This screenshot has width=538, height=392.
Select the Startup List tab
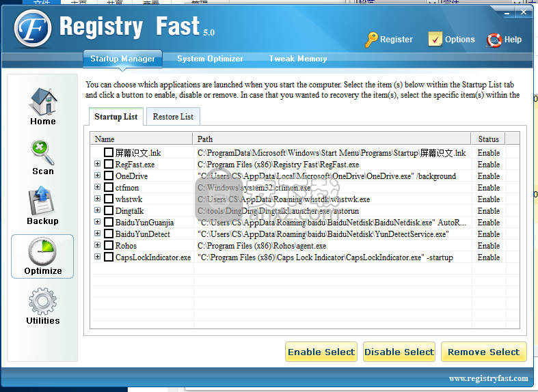(x=116, y=117)
